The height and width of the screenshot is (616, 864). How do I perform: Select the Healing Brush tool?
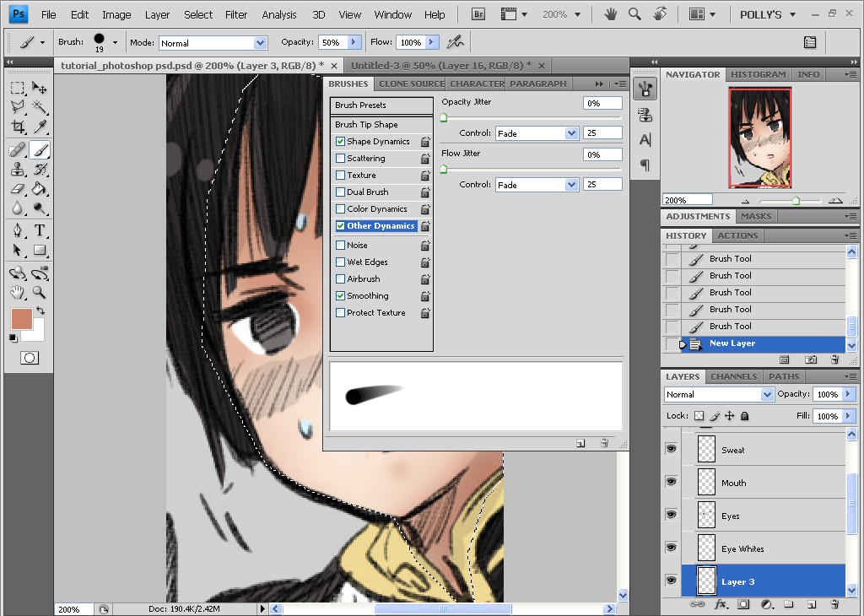18,150
